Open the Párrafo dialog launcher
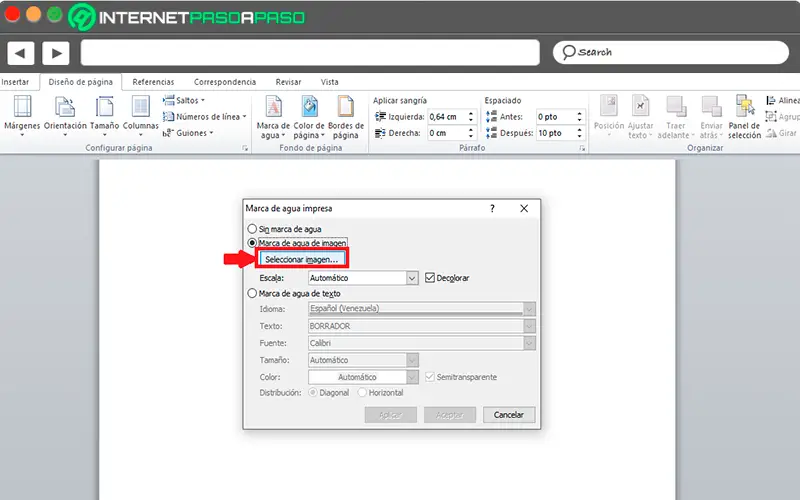 tap(582, 148)
